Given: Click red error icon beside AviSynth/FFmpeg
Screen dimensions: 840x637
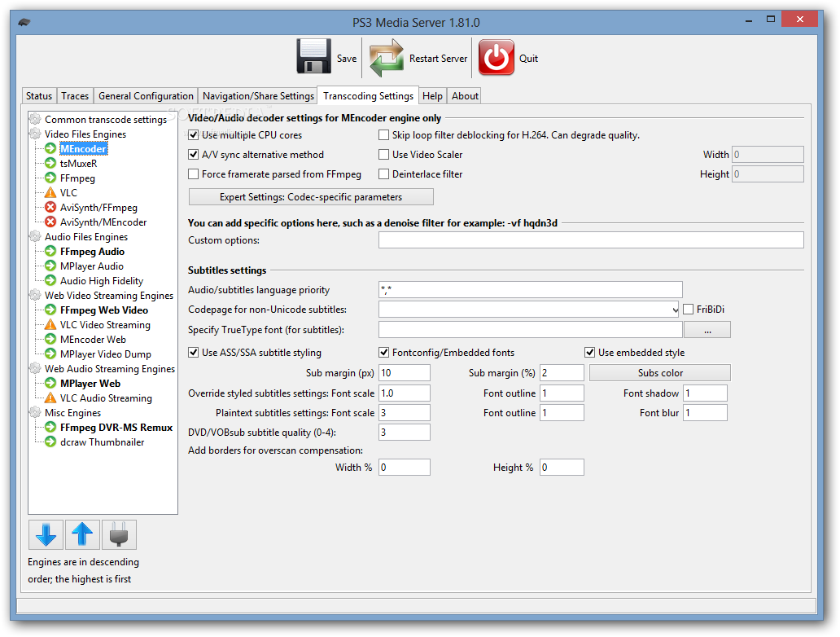Looking at the screenshot, I should pyautogui.click(x=50, y=207).
